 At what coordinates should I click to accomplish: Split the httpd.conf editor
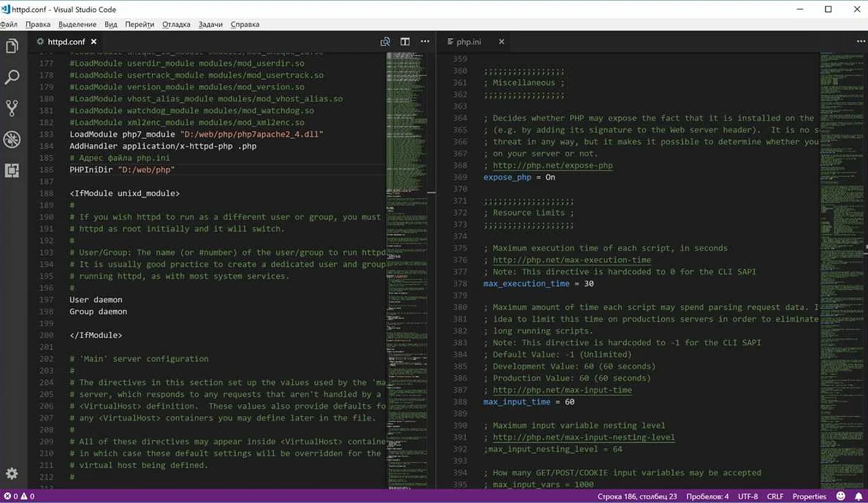(x=405, y=42)
